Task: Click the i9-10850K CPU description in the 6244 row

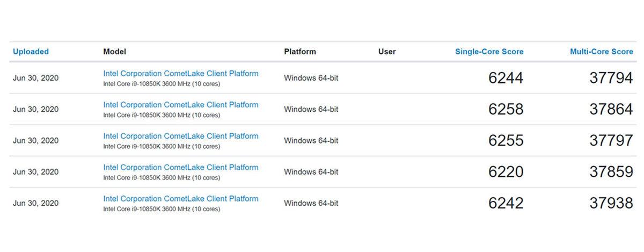Action: [x=162, y=84]
